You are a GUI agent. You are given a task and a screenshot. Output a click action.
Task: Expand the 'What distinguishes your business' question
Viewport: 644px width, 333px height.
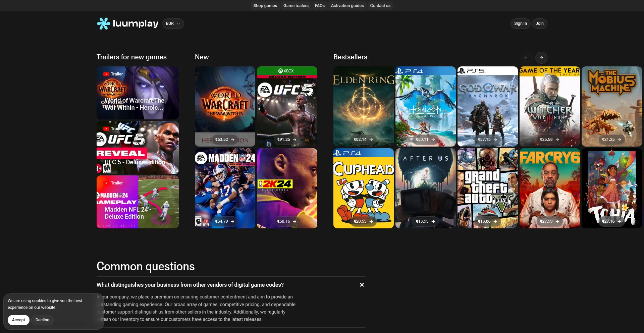(x=190, y=285)
